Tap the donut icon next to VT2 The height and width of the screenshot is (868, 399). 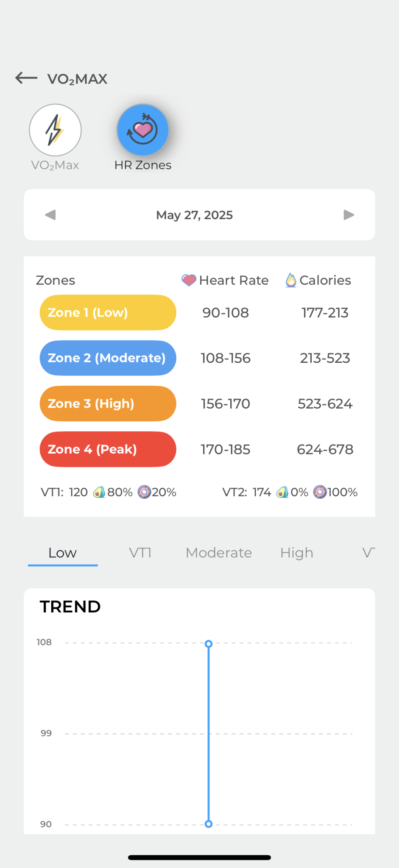(320, 492)
